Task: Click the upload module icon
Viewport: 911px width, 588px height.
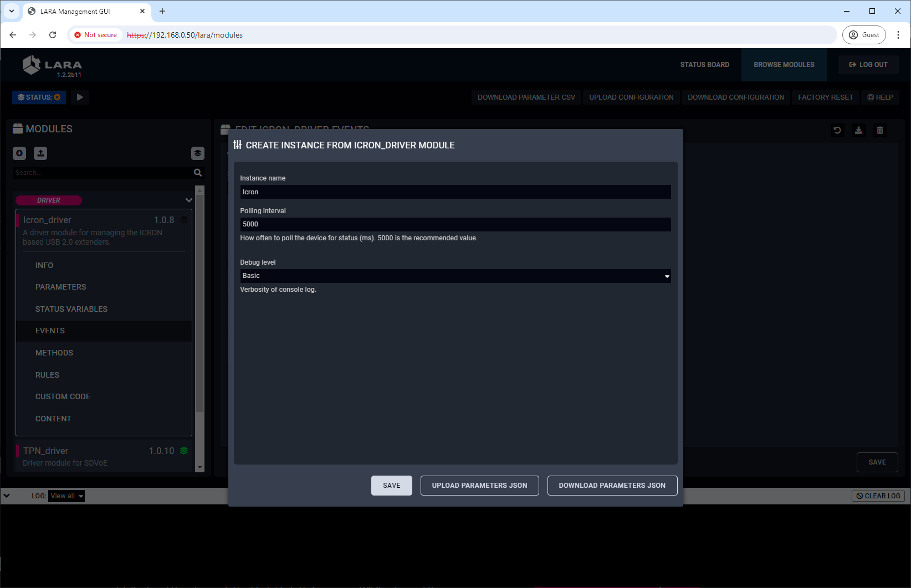Action: click(40, 153)
